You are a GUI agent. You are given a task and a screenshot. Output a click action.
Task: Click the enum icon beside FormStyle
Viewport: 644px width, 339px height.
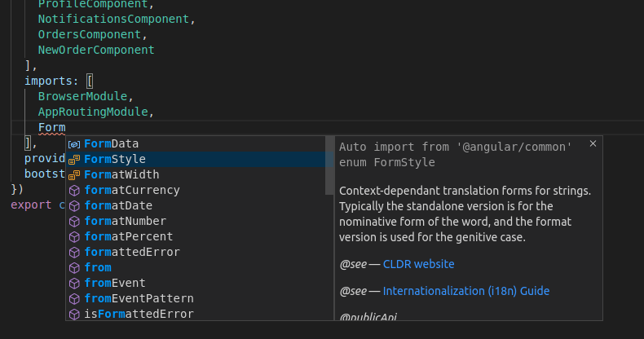(x=74, y=159)
